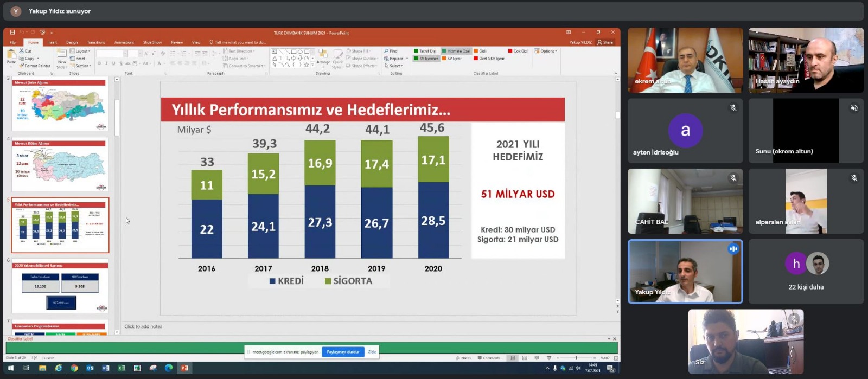Insert a New Slide via its icon
This screenshot has width=868, height=379.
[62, 54]
